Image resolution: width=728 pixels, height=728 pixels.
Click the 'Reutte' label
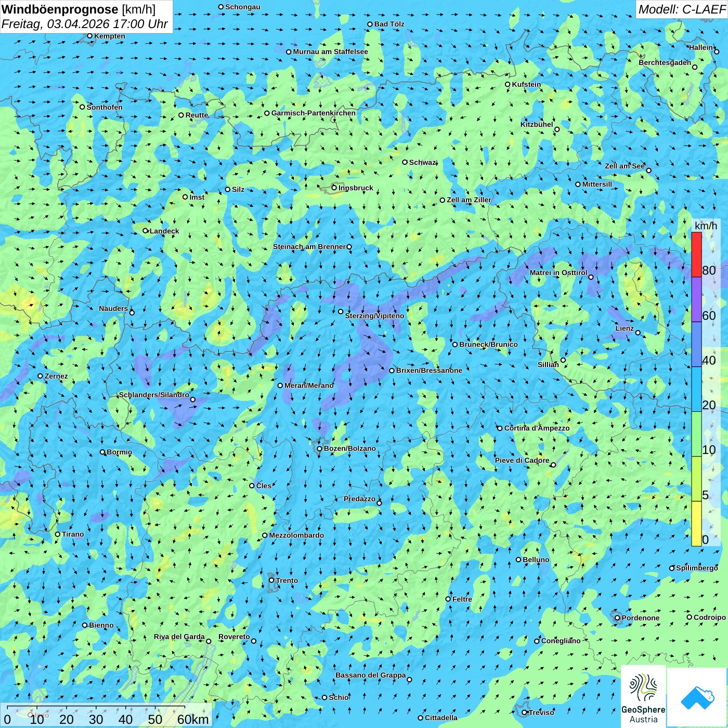(x=197, y=115)
